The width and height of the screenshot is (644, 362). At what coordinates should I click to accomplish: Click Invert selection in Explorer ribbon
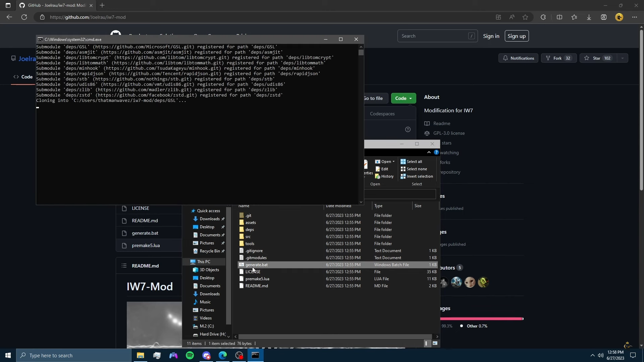[419, 176]
